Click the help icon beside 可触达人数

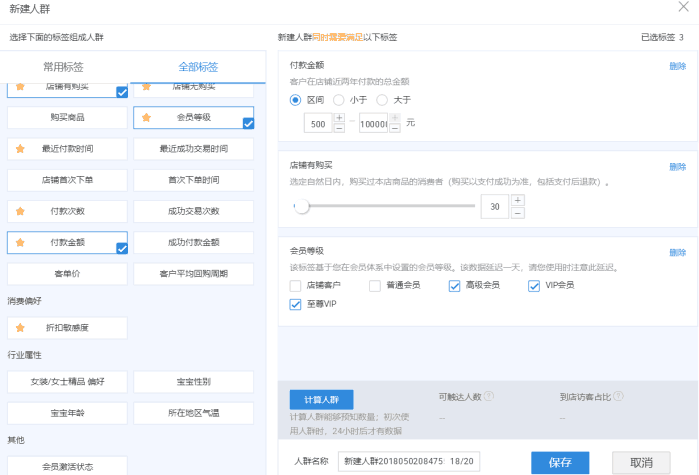[490, 397]
